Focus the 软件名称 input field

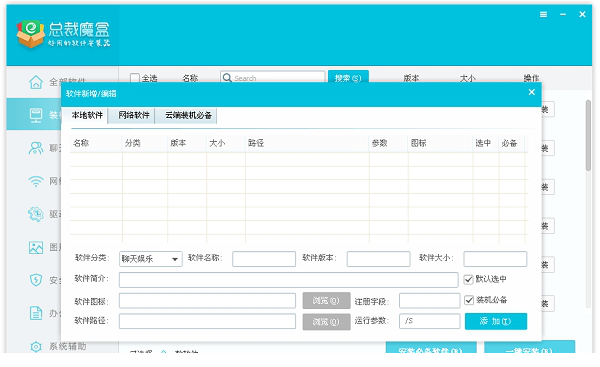[x=264, y=259]
